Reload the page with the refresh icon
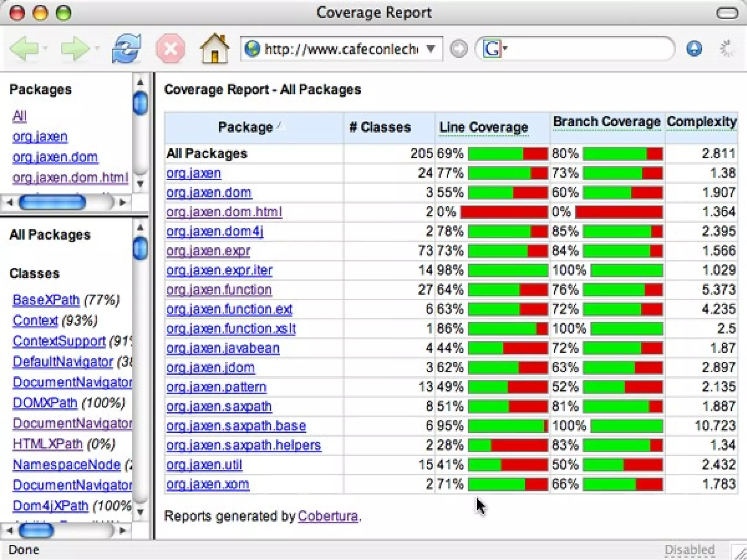 tap(126, 49)
